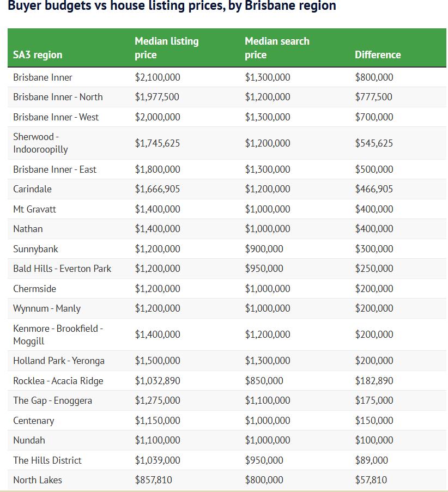Viewport: 448px width, 492px height.
Task: Click the 'Difference' column header
Action: pyautogui.click(x=377, y=55)
